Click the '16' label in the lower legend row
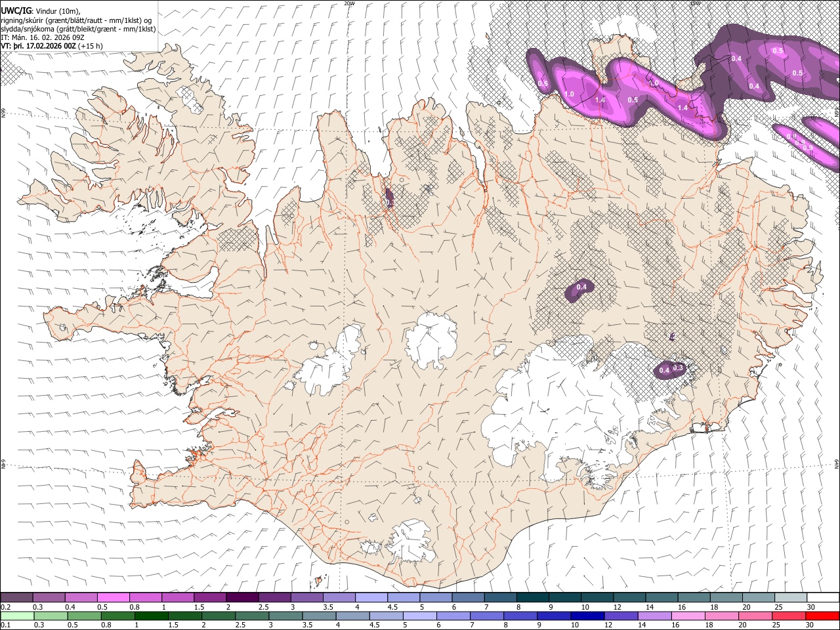 click(675, 625)
